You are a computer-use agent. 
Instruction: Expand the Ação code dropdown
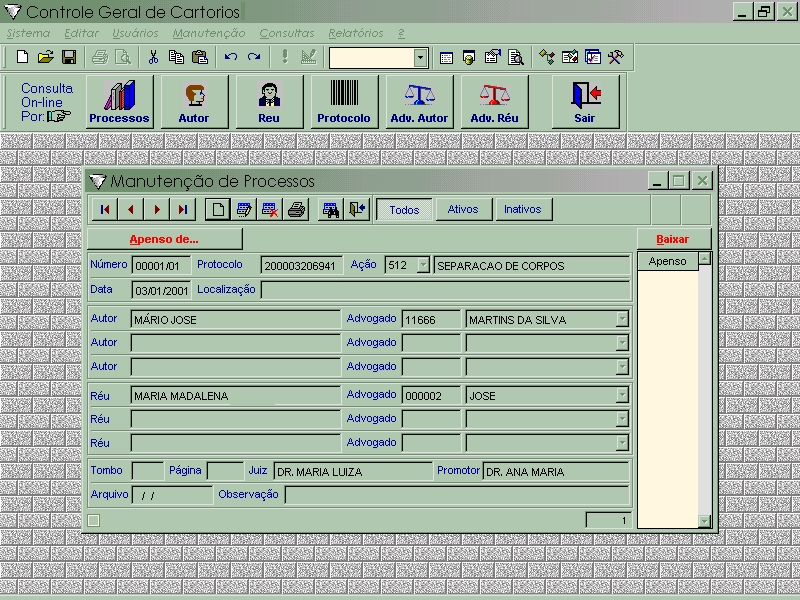point(422,266)
